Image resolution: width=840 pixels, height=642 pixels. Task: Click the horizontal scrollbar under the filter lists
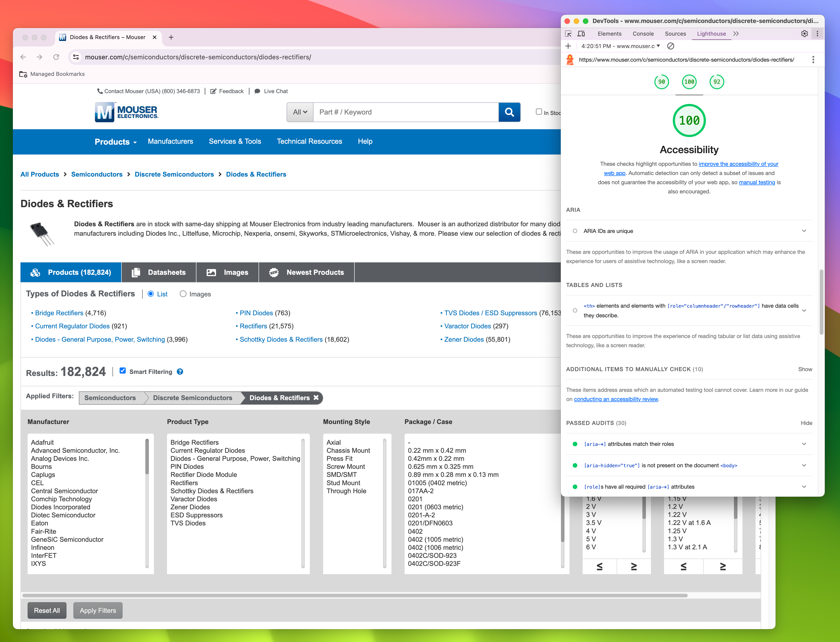[x=355, y=595]
